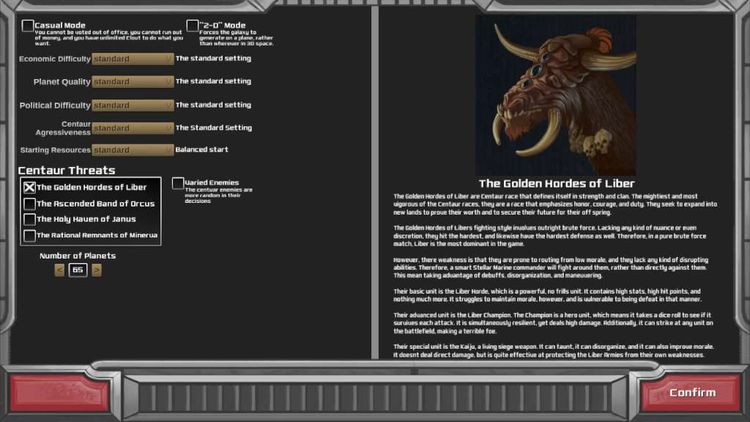Click the Centaur Threats heading
Image resolution: width=750 pixels, height=422 pixels.
pos(66,170)
